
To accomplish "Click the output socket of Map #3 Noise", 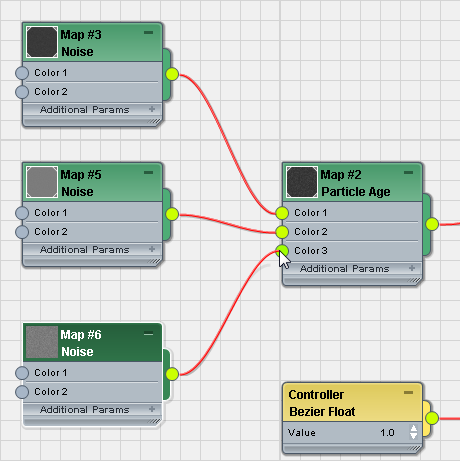I will [x=172, y=74].
